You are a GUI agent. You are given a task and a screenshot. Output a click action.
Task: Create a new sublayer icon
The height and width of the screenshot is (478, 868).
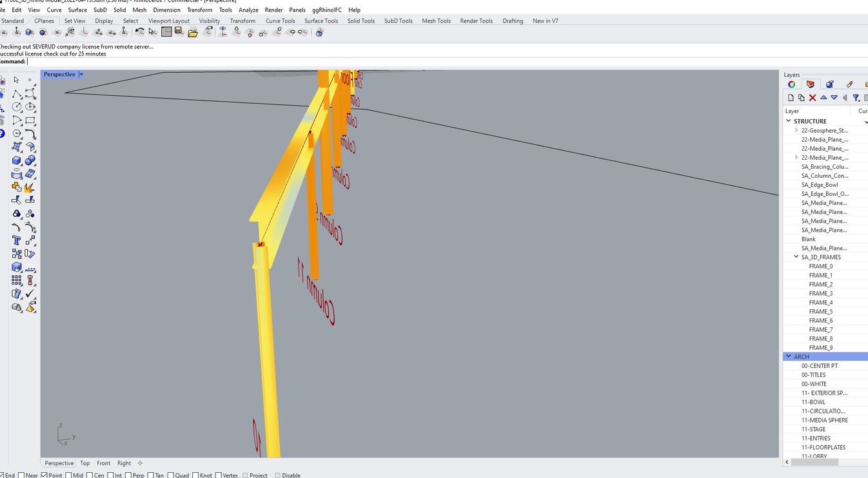click(x=801, y=98)
